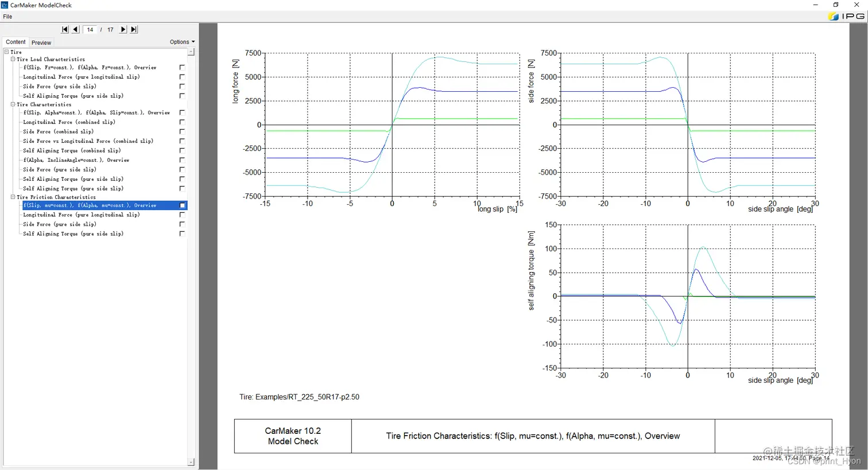Click the CarMaker ModelCheck title bar icon

coord(5,5)
